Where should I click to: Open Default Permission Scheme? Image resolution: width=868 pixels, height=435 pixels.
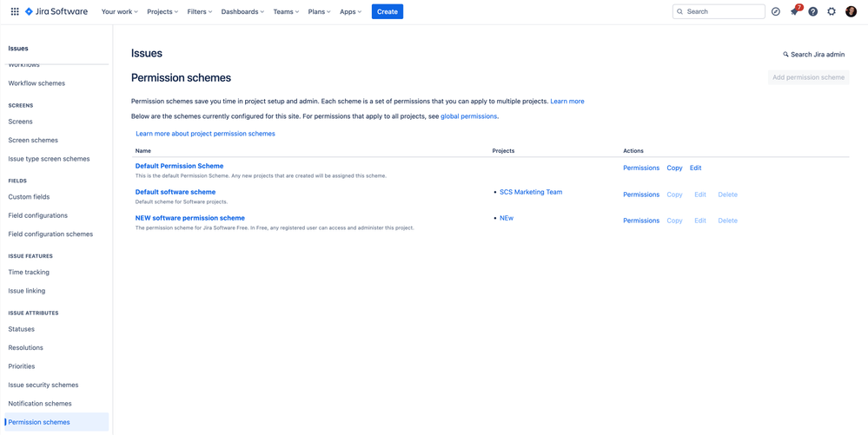[179, 166]
